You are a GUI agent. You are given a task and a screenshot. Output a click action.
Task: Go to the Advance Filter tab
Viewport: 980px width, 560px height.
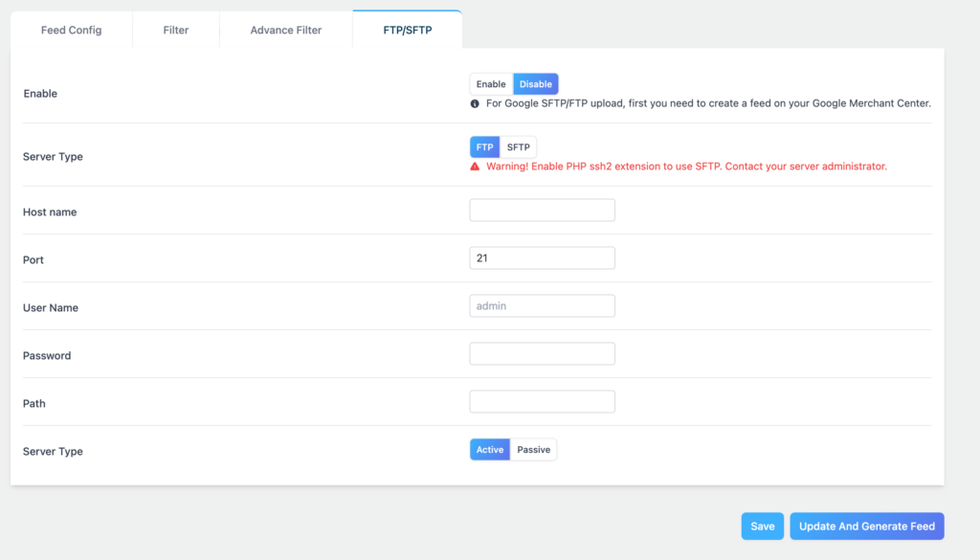pos(286,31)
